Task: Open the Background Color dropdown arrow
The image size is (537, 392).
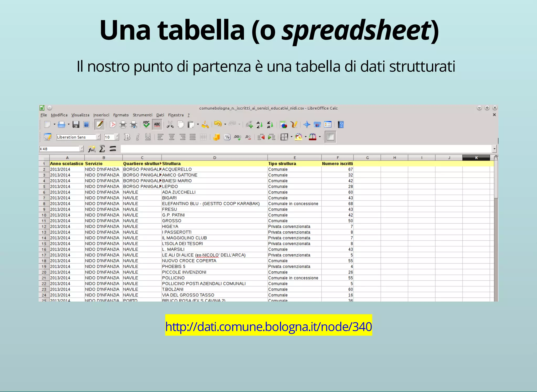Action: (306, 137)
